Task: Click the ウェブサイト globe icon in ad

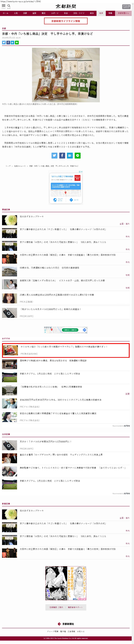Action: 55,200
